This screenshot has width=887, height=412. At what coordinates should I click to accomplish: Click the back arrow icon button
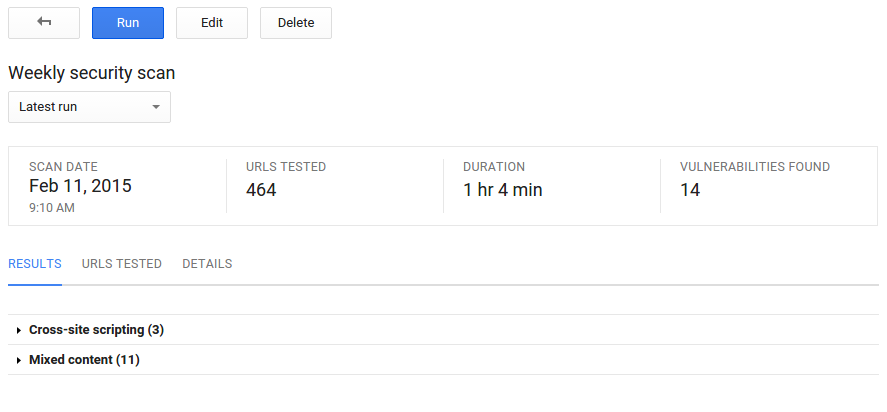(44, 23)
